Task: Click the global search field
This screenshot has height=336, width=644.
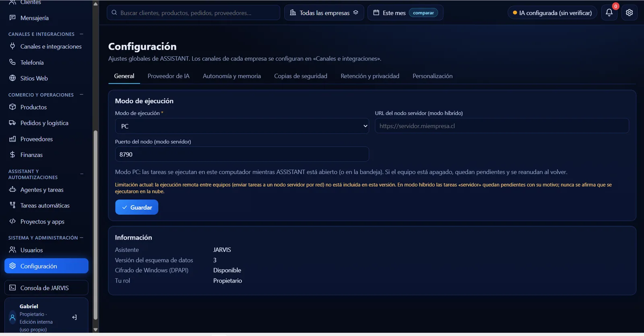Action: pos(193,12)
